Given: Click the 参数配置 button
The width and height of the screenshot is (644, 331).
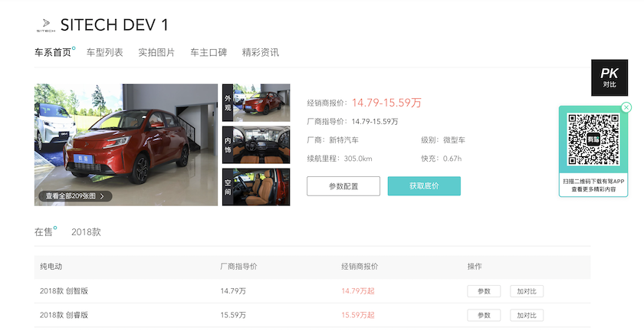Looking at the screenshot, I should tap(343, 186).
